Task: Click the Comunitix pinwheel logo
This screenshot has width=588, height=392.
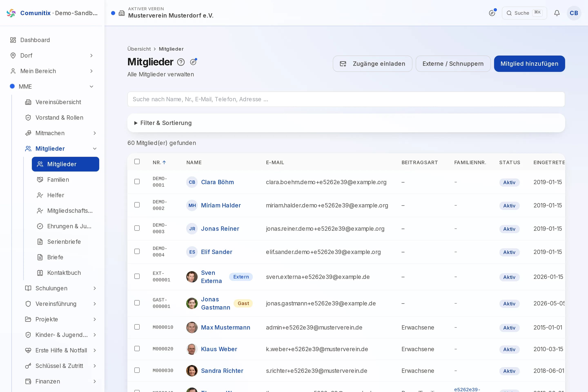Action: tap(11, 13)
